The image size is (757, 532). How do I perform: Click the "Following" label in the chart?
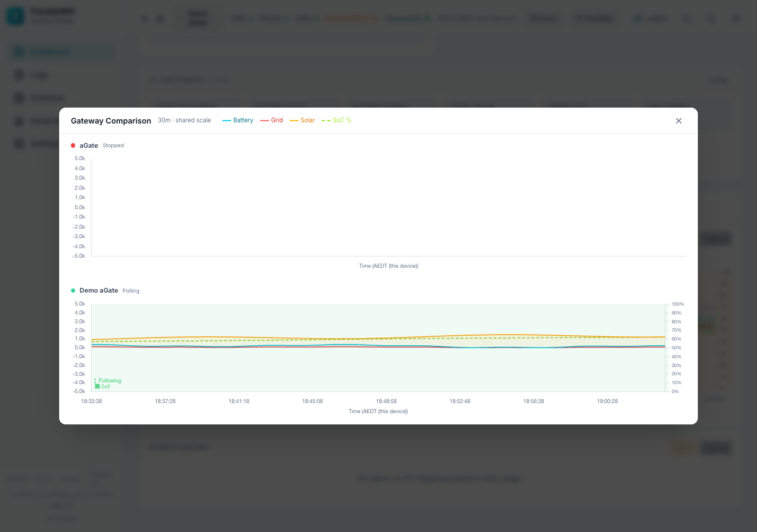pos(109,381)
